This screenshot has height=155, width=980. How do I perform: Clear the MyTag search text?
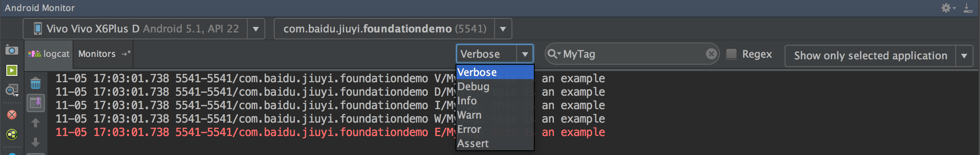(x=711, y=54)
